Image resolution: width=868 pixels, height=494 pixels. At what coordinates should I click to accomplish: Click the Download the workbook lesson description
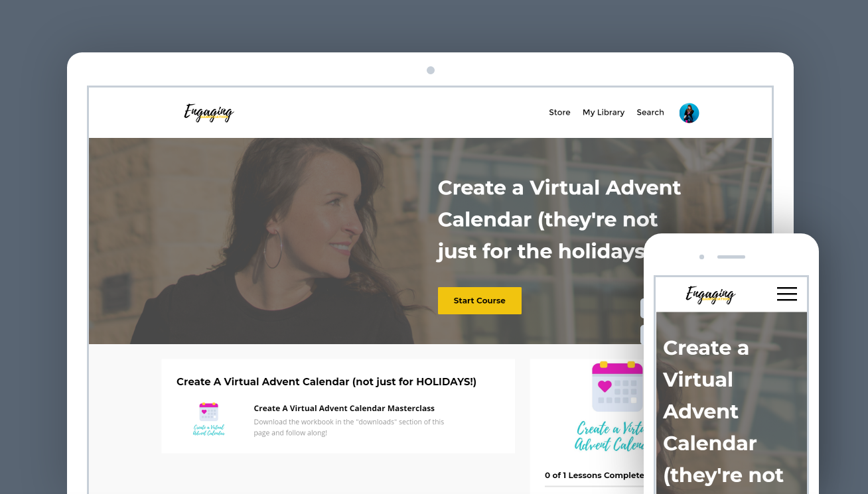pos(349,427)
